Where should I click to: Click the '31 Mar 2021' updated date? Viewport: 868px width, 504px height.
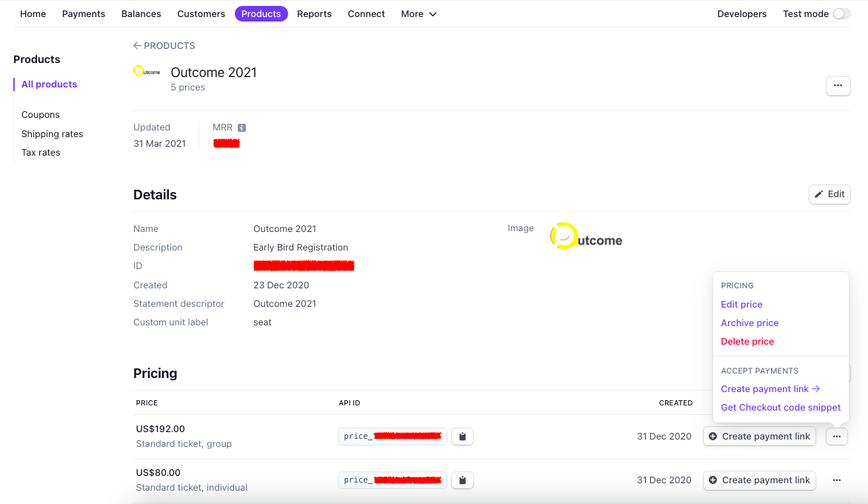[x=159, y=144]
